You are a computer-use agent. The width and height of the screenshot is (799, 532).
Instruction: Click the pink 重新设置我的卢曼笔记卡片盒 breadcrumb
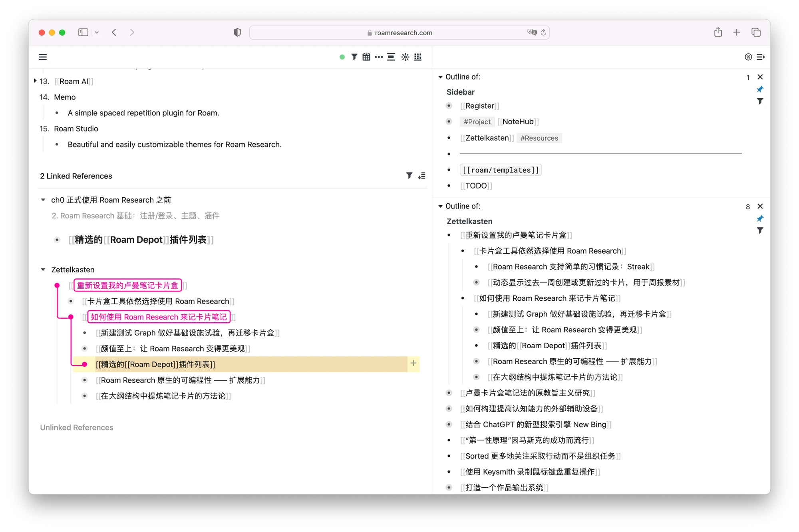click(x=127, y=285)
